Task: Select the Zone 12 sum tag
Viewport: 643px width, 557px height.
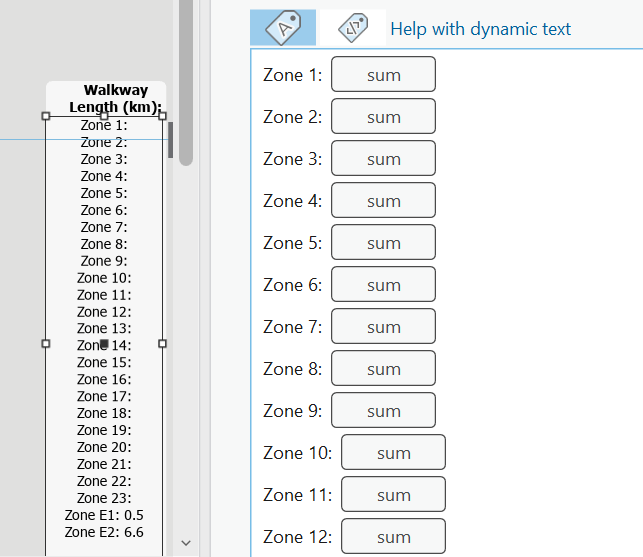Action: pyautogui.click(x=393, y=536)
